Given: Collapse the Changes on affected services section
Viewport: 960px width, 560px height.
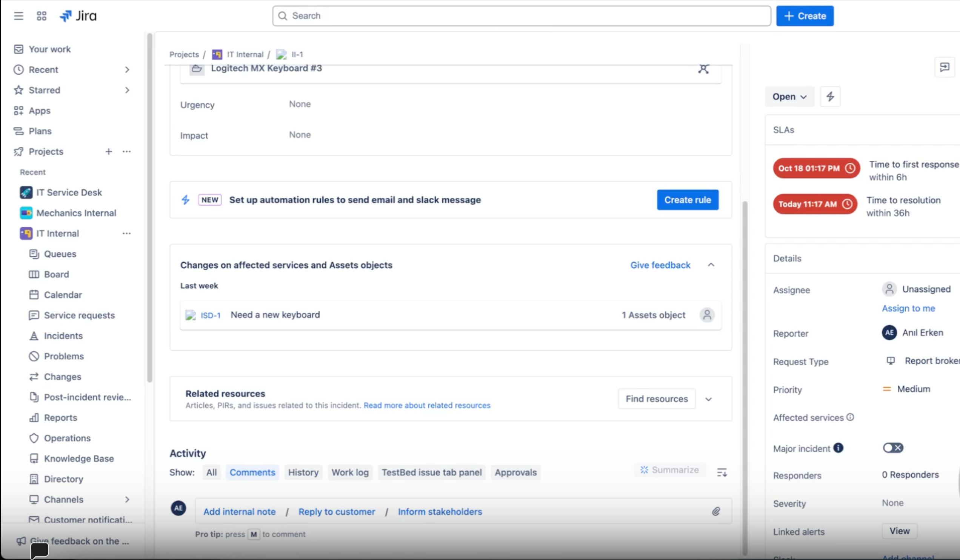Looking at the screenshot, I should [711, 265].
